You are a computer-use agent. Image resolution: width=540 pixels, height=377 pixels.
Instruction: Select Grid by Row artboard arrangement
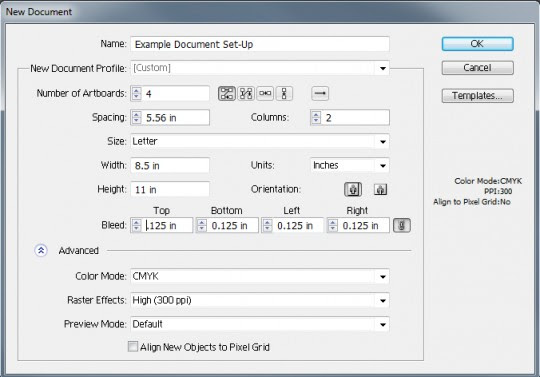(x=227, y=93)
